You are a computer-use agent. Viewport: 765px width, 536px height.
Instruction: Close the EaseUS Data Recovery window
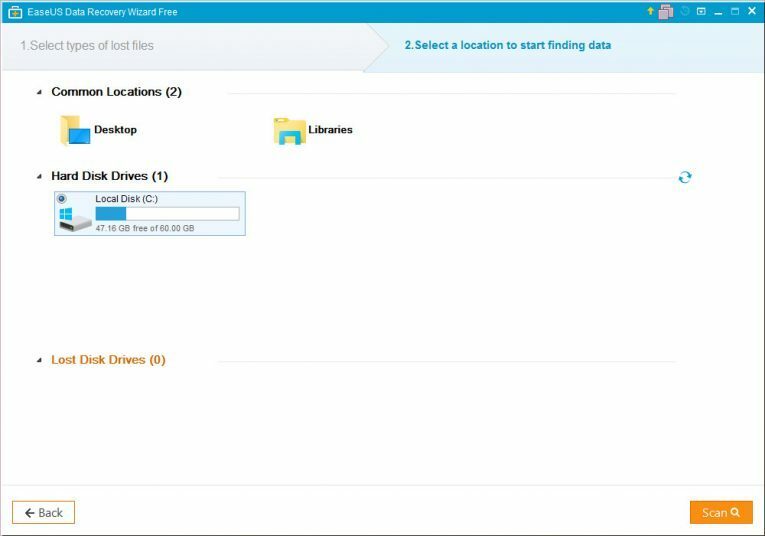click(752, 11)
